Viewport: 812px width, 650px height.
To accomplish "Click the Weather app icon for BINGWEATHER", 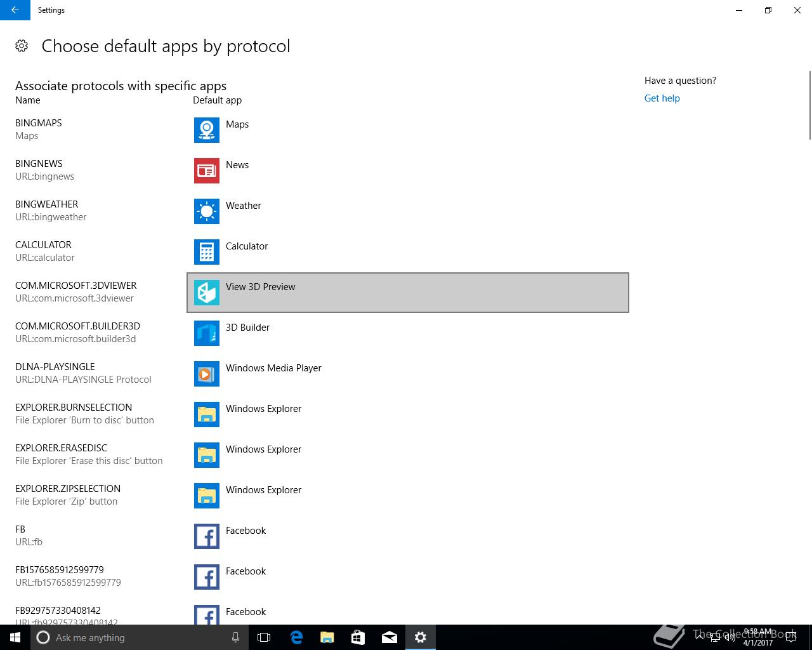I will [x=207, y=211].
